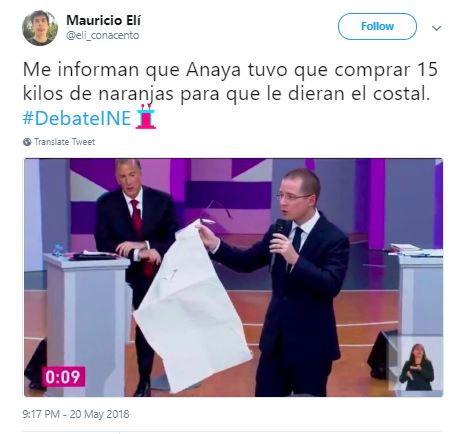Viewport: 460px width, 434px height.
Task: Open the #DebateINE hashtag
Action: (77, 118)
